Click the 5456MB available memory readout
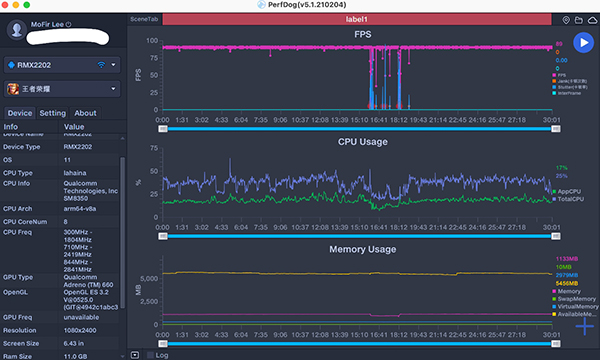 [x=567, y=283]
